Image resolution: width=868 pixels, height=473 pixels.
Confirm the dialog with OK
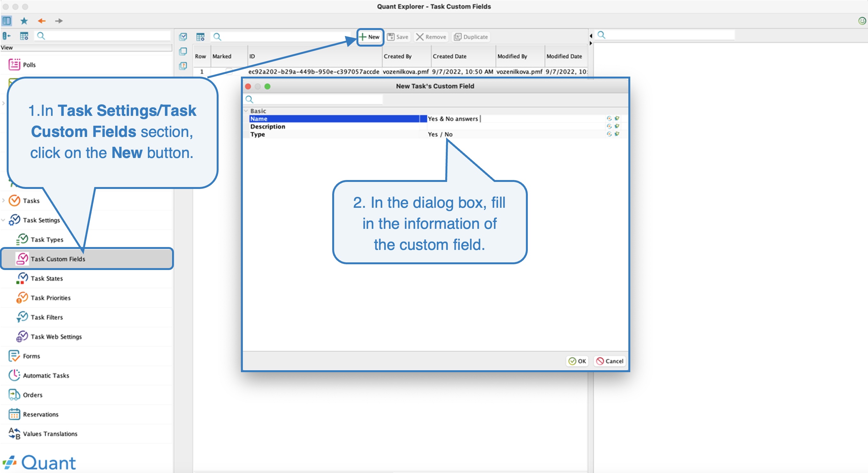click(x=577, y=361)
